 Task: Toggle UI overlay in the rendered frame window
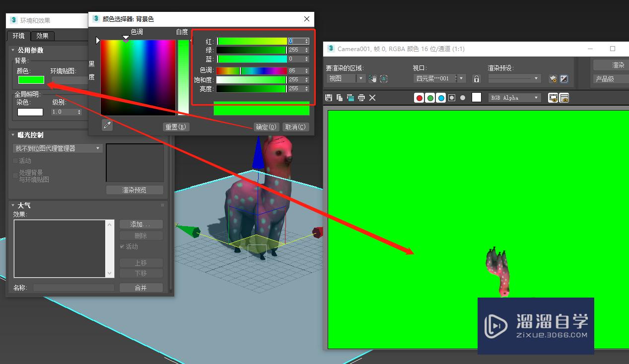click(x=553, y=98)
